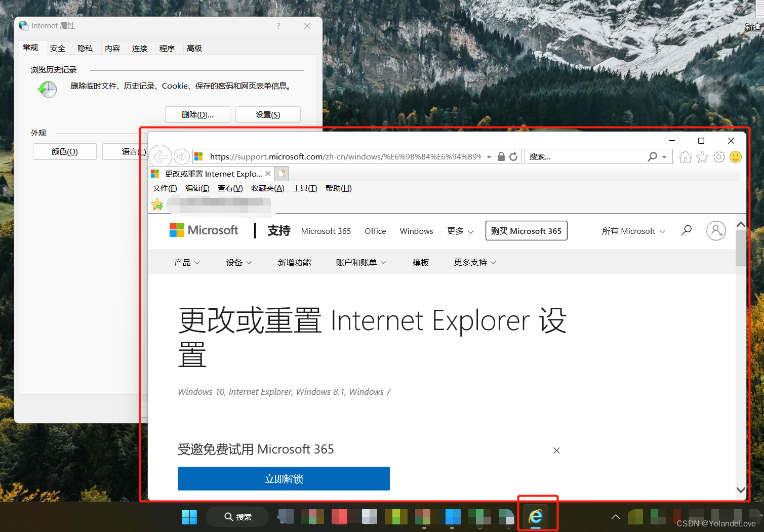
Task: Click the add to favorites bar star icon
Action: (157, 204)
